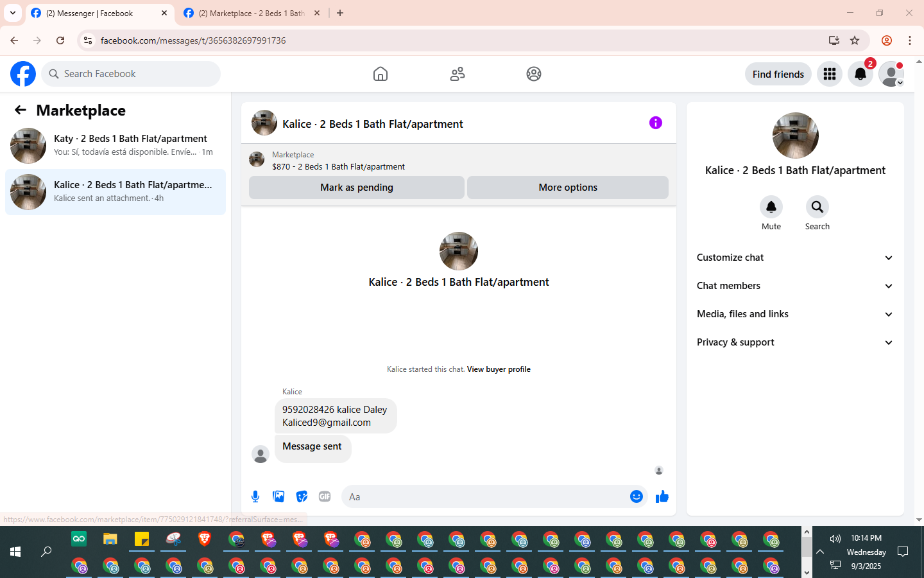Open the emoji picker in message box
Viewport: 924px width, 578px height.
click(x=637, y=496)
